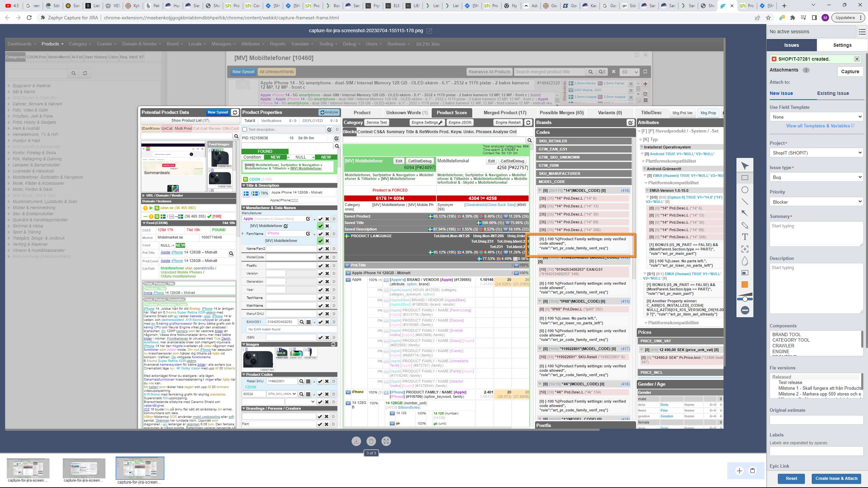Click the Capture button
This screenshot has height=488, width=868.
[850, 72]
